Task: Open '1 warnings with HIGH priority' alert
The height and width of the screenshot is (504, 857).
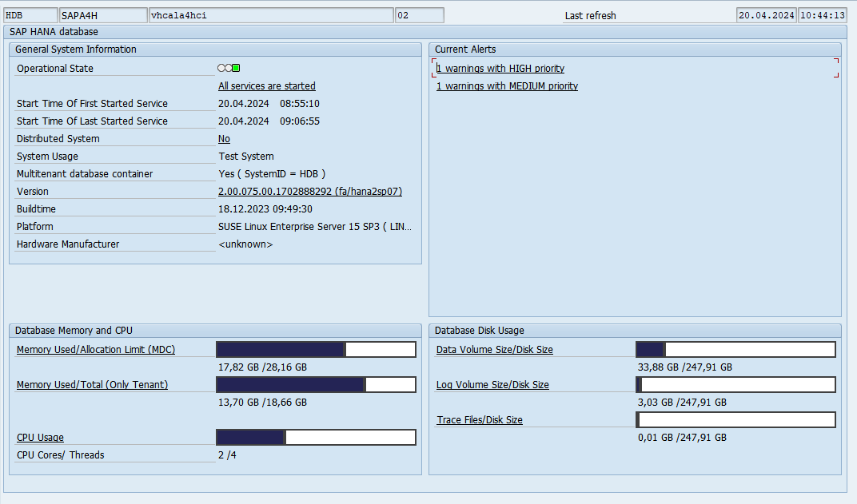Action: coord(500,68)
